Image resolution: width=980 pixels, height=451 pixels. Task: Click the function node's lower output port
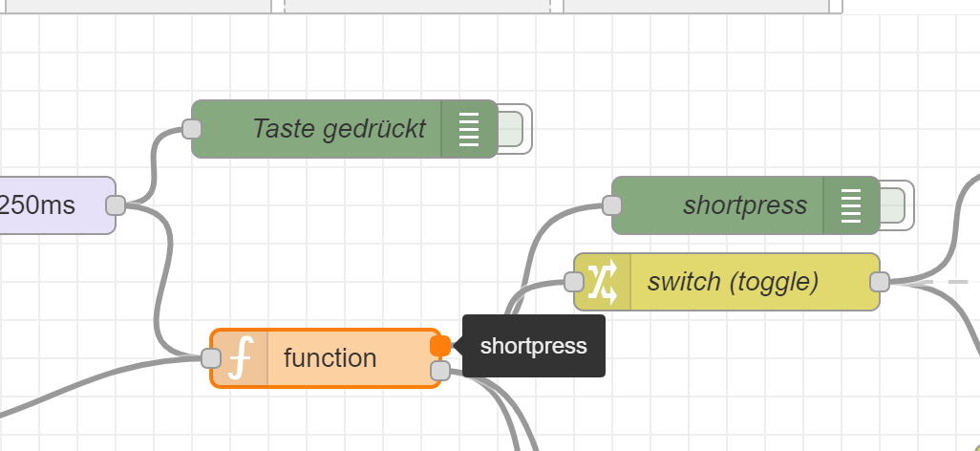(x=440, y=371)
